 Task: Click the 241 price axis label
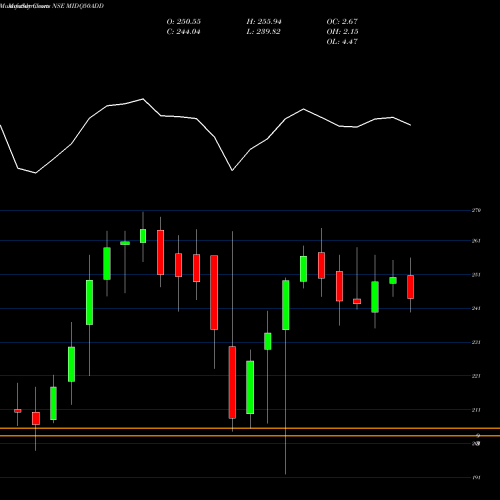(x=476, y=308)
